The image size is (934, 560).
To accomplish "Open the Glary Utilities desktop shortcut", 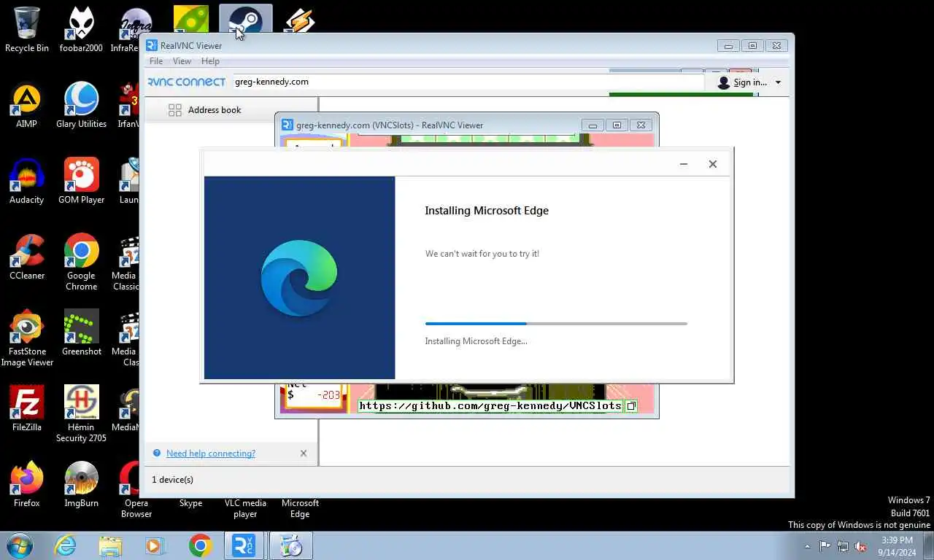I will 81,105.
